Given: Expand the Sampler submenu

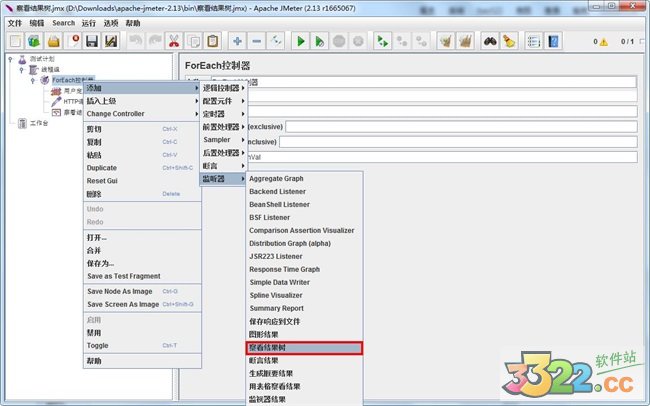Looking at the screenshot, I should click(x=223, y=140).
